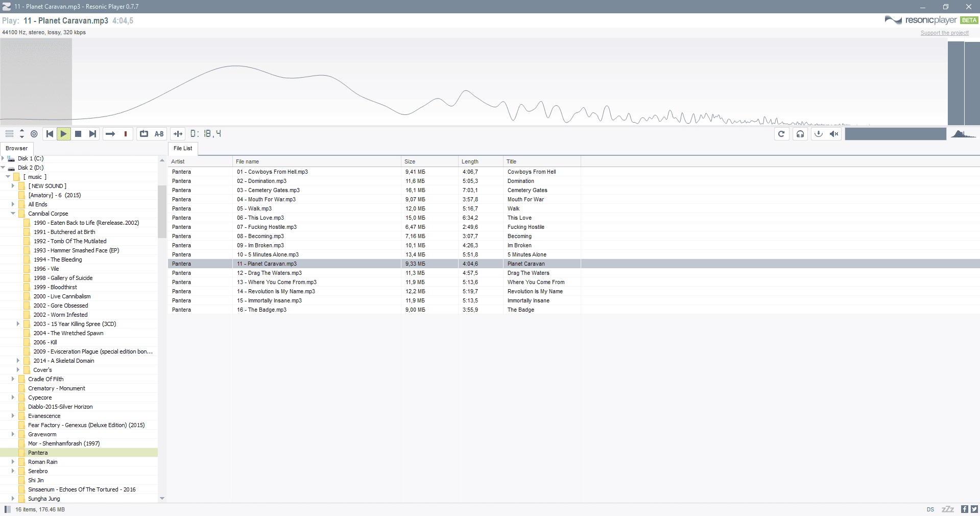Open the Twitter icon in status bar
980x516 pixels.
click(x=974, y=509)
